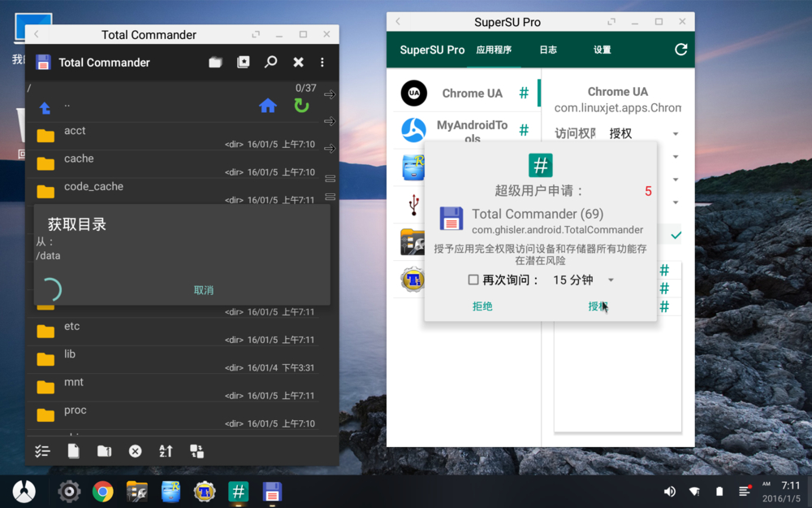This screenshot has width=812, height=508.
Task: Open the proc folder
Action: pyautogui.click(x=172, y=415)
